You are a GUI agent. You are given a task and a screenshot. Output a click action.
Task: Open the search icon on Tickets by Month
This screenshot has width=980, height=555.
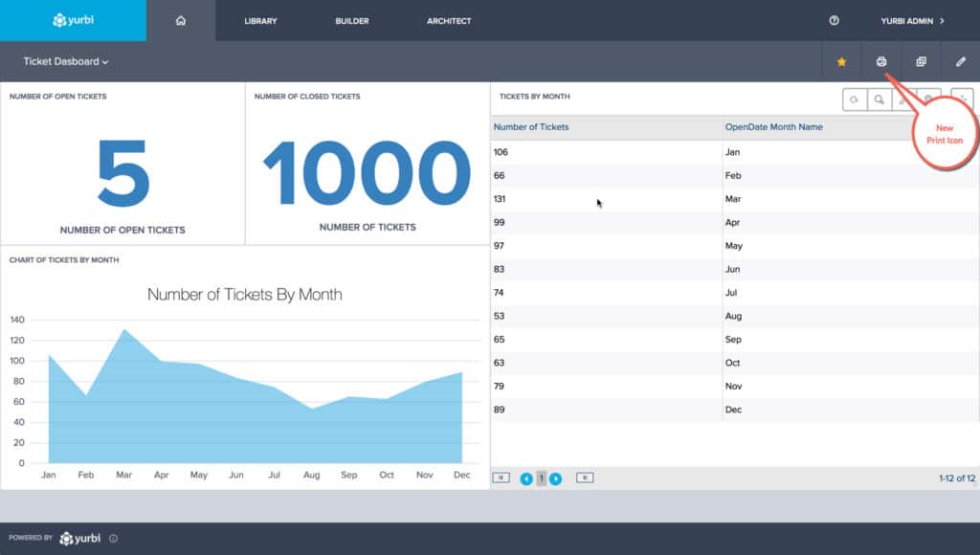[x=879, y=99]
